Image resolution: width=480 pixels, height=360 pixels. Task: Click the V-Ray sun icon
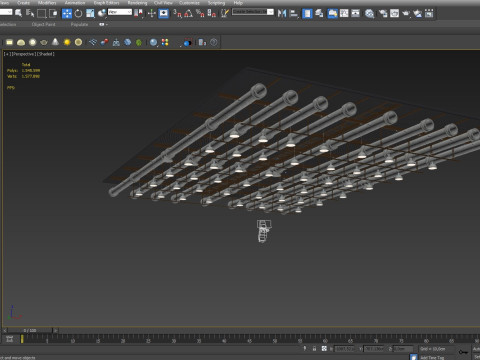(x=67, y=42)
